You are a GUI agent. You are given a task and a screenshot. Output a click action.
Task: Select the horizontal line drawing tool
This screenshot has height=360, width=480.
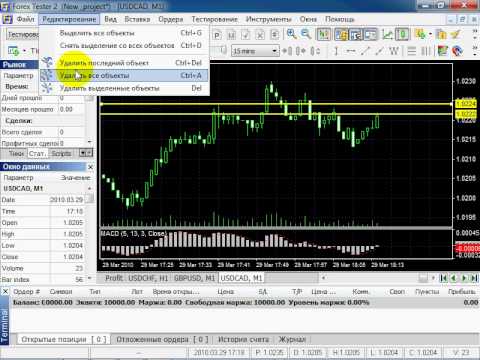[351, 51]
